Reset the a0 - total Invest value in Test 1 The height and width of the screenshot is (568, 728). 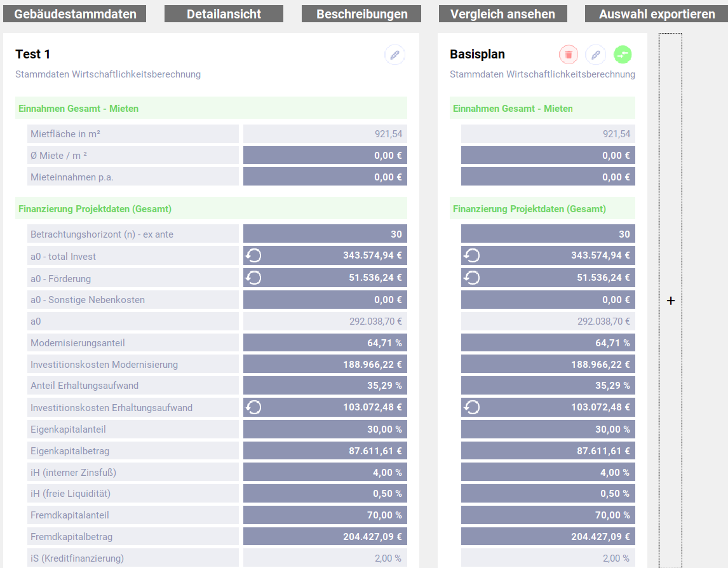click(253, 256)
